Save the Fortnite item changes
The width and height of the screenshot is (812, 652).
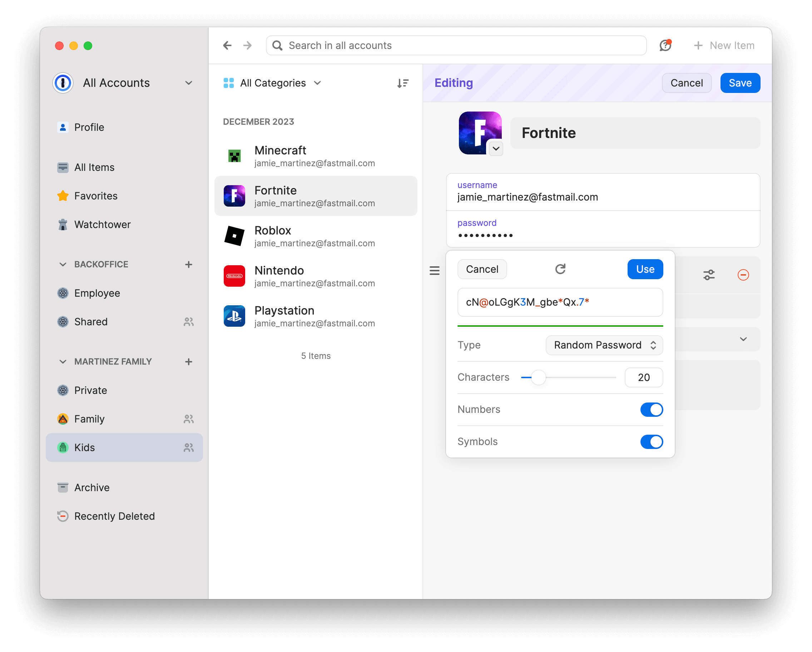[x=740, y=83]
